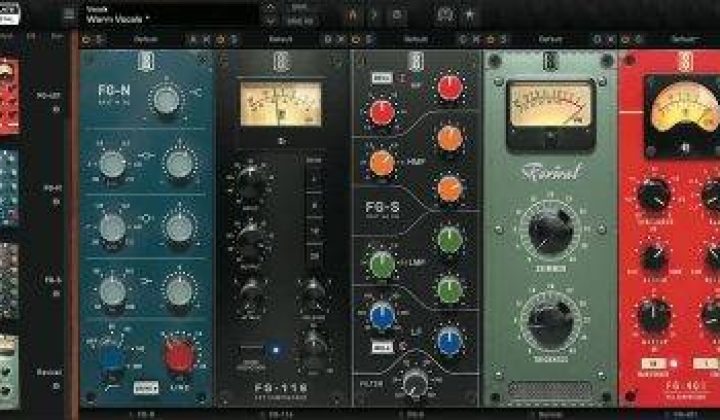Screen dimensions: 720x420
Task: Toggle the left white button on FG-401
Action: click(654, 364)
